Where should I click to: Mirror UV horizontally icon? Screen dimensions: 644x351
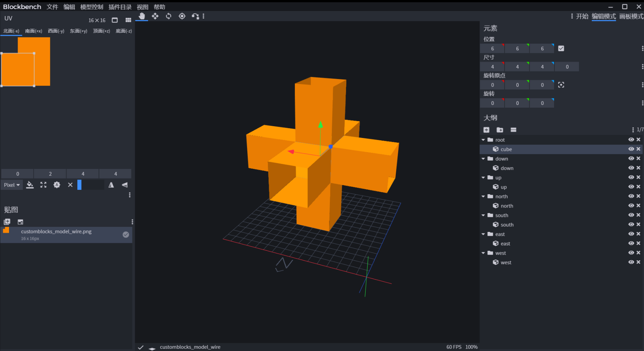pos(111,185)
